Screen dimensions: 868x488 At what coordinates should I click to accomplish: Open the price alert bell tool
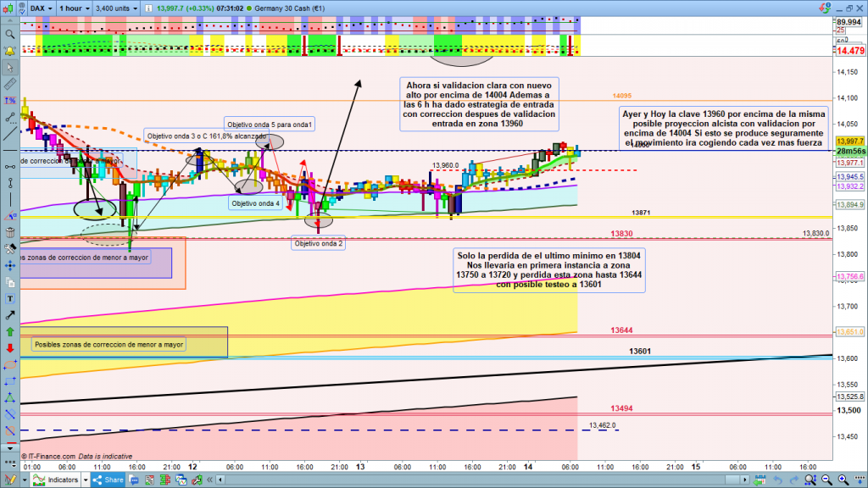10,51
